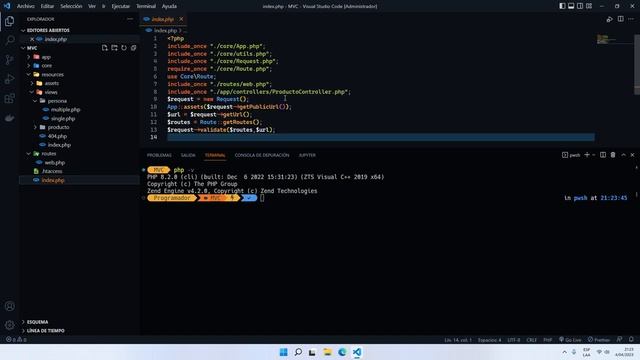Open 404.php in views folder

(57, 136)
